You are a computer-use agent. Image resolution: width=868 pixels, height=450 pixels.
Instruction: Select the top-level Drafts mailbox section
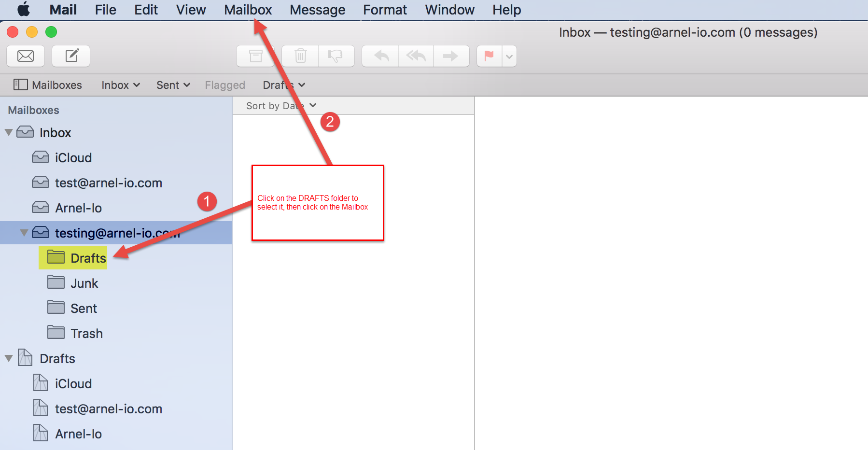click(116, 358)
